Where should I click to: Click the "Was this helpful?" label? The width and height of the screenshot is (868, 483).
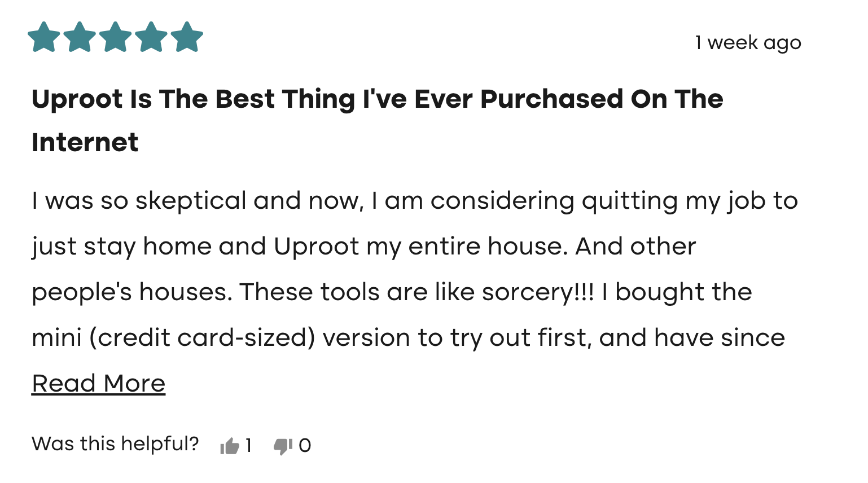115,444
